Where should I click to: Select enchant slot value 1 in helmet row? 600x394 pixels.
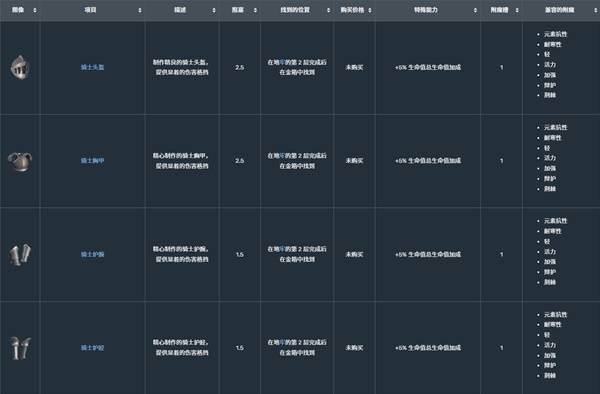point(501,67)
